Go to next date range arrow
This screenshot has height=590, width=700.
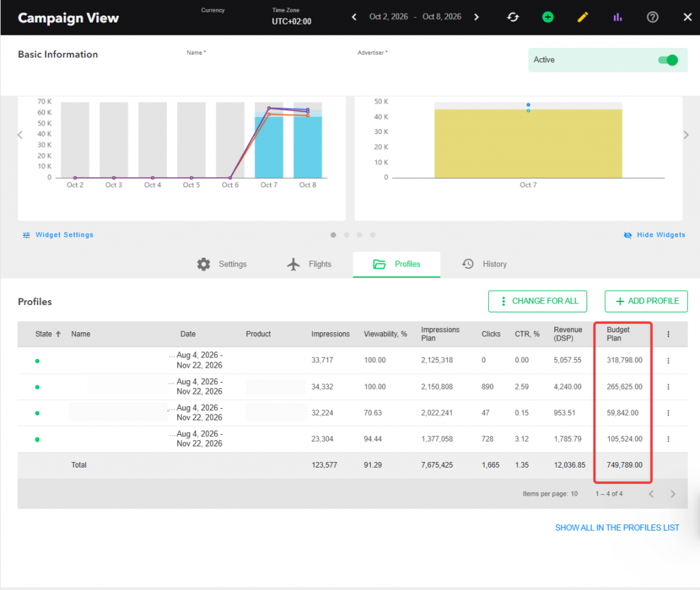(476, 17)
